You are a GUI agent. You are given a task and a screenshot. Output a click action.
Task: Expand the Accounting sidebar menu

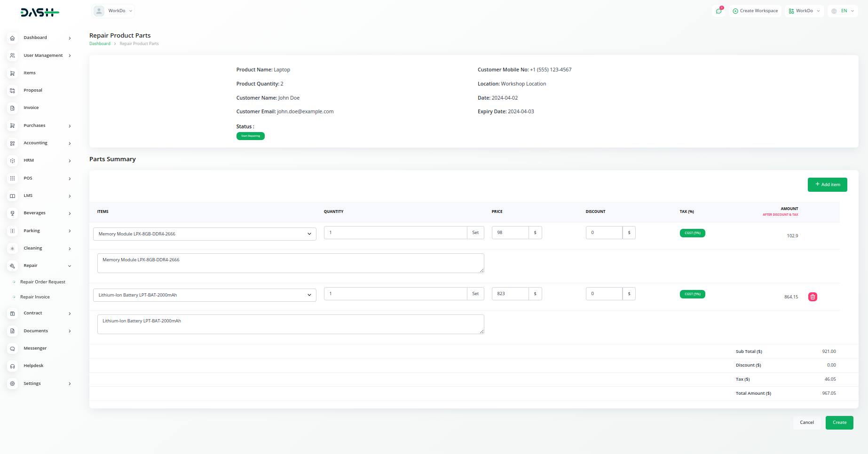pyautogui.click(x=40, y=143)
